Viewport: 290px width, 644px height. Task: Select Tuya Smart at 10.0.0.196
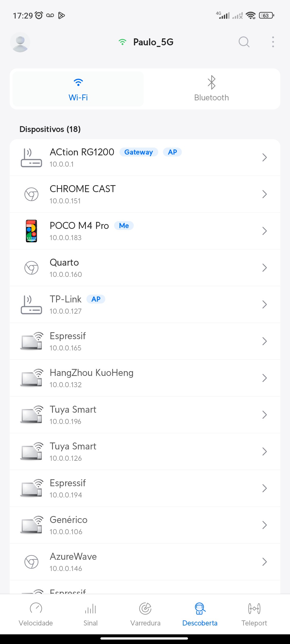pos(145,415)
